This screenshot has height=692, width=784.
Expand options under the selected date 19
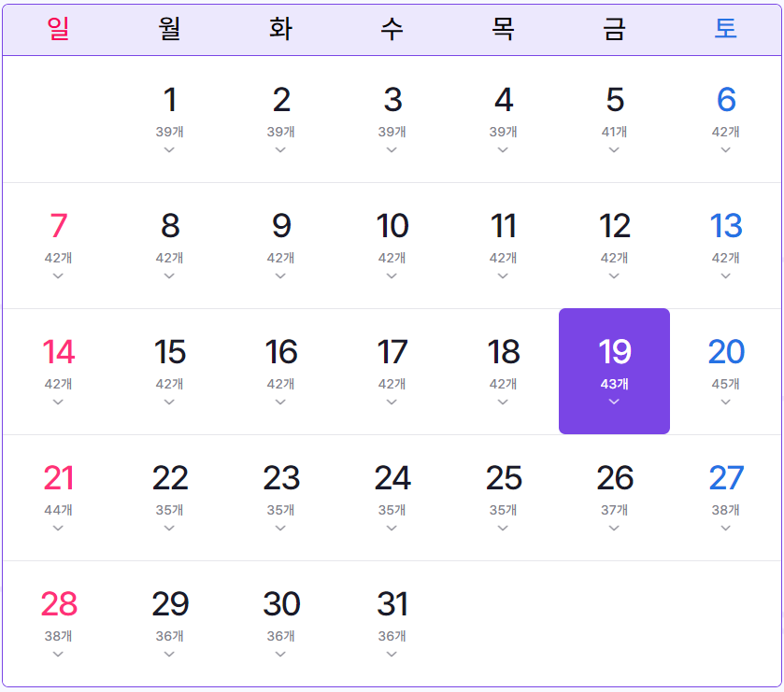(614, 401)
